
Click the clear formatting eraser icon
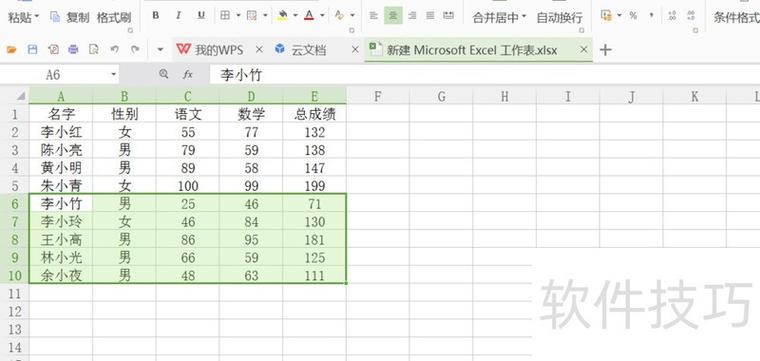point(339,16)
